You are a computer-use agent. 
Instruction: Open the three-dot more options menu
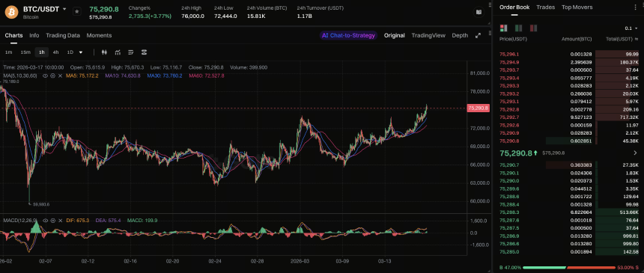click(636, 7)
